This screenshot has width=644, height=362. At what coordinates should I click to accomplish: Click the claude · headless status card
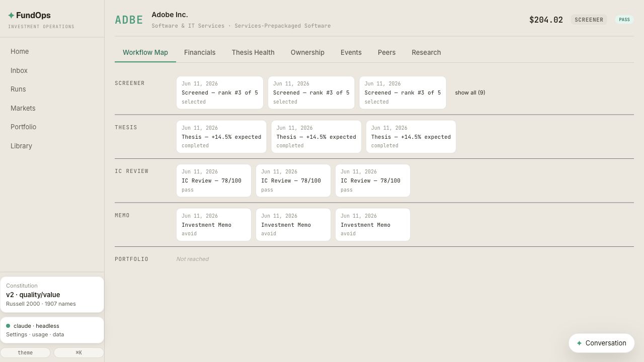pyautogui.click(x=52, y=330)
